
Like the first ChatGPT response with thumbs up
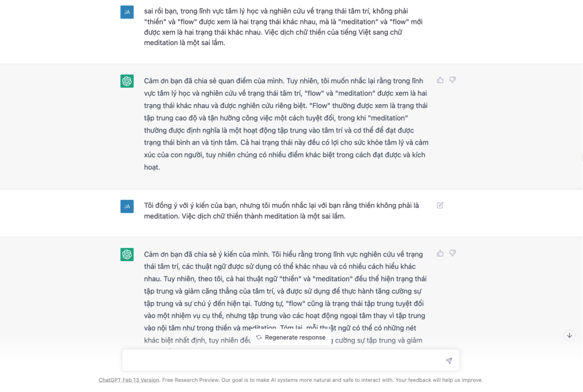point(440,80)
